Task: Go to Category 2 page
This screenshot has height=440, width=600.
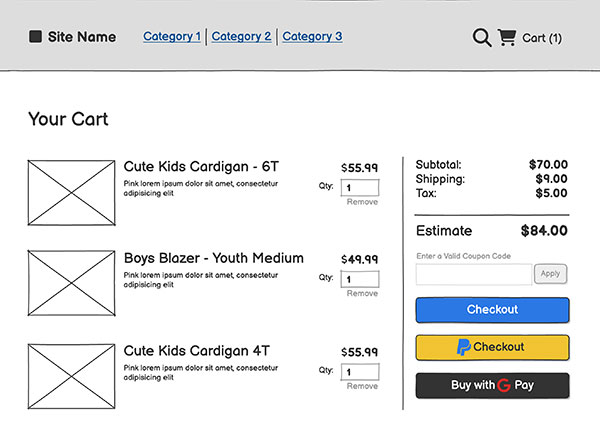Action: (241, 37)
